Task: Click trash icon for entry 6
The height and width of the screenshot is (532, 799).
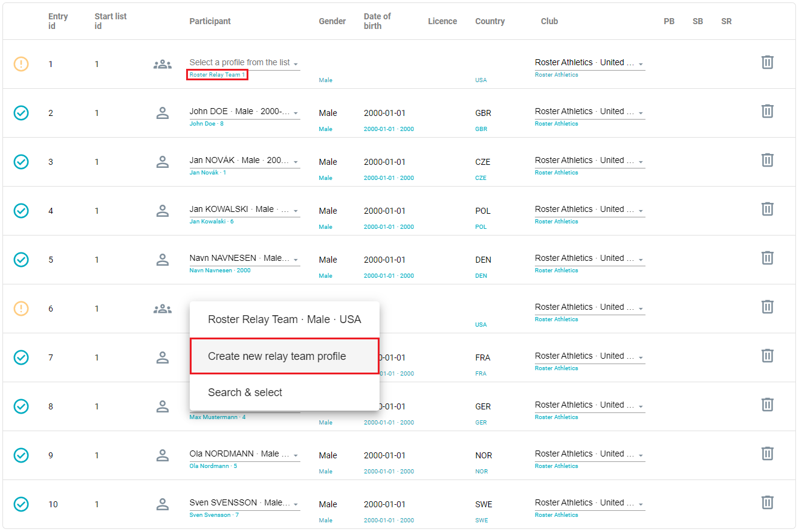Action: coord(767,307)
